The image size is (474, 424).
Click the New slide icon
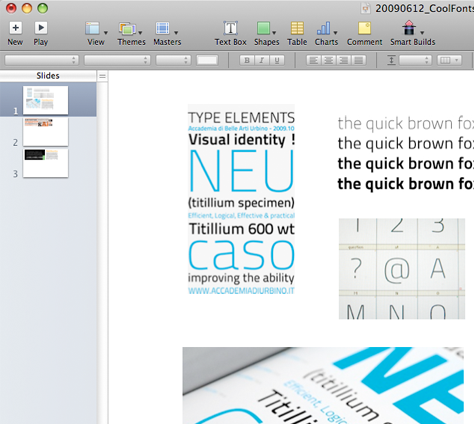[15, 28]
